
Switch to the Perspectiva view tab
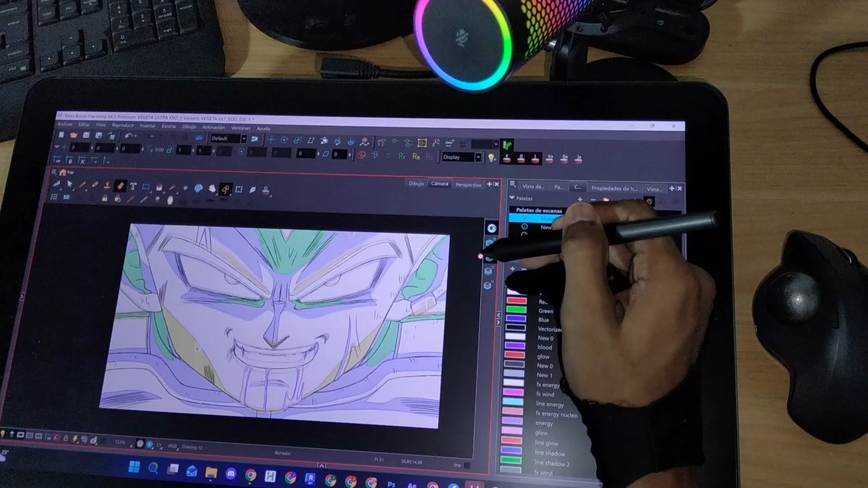pos(468,185)
